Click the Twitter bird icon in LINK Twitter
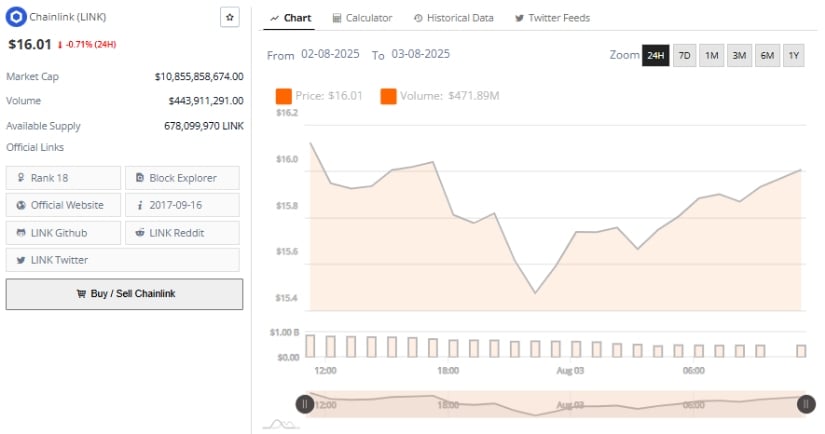Screen dimensions: 825x434 click(21, 260)
